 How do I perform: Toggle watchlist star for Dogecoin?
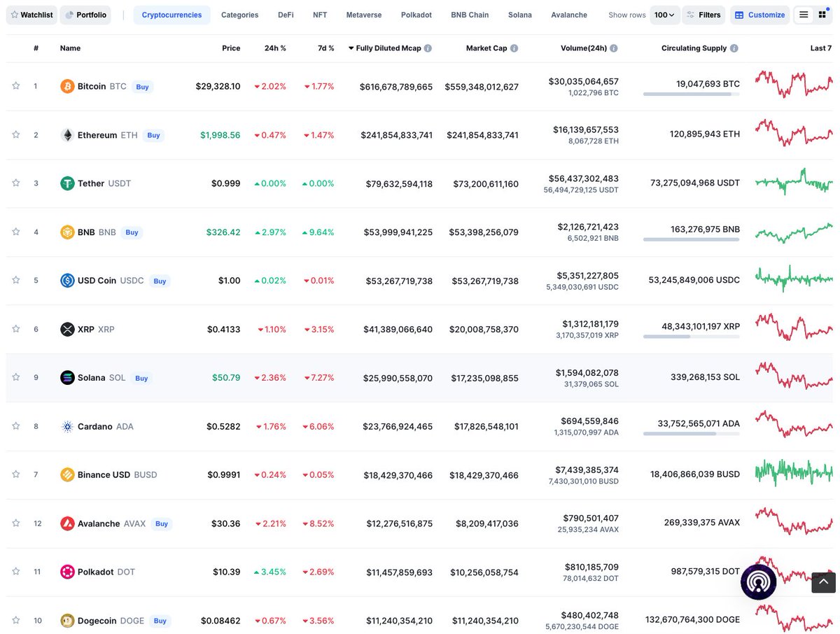pos(15,619)
